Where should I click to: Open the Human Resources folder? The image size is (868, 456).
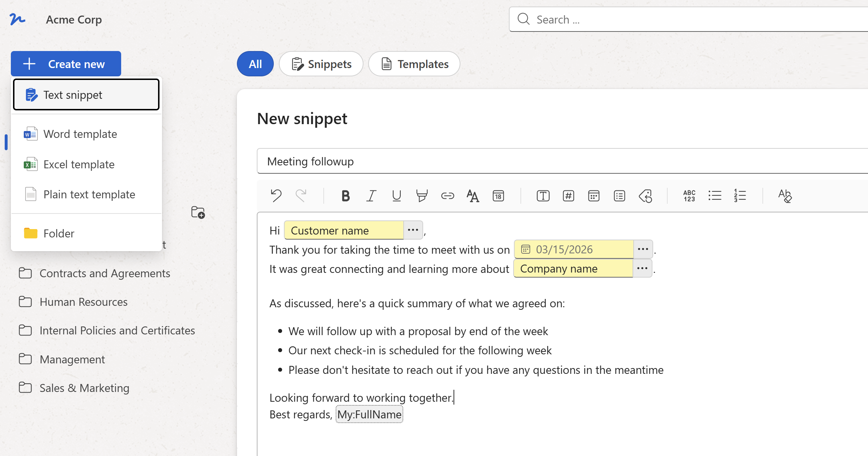pos(73,302)
